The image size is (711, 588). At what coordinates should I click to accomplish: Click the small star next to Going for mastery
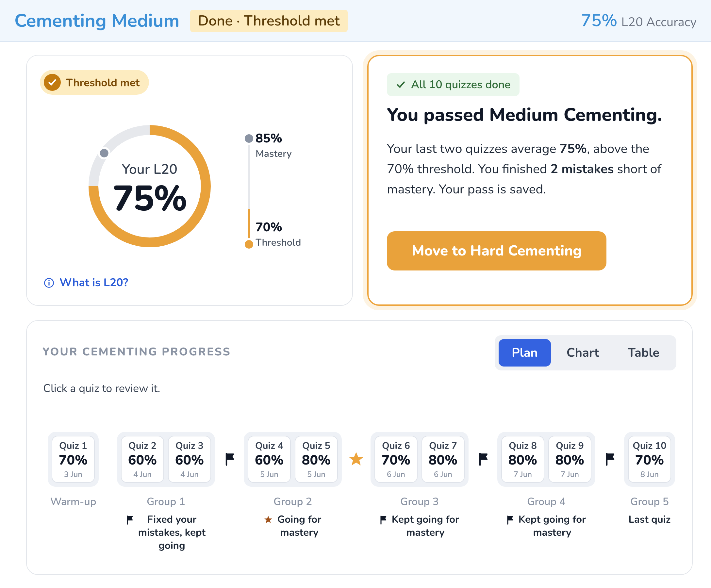[x=268, y=519]
